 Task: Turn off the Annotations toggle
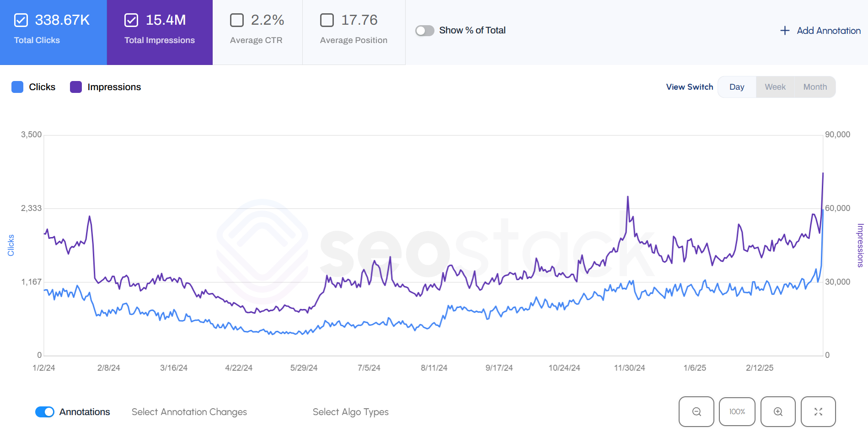pyautogui.click(x=45, y=412)
